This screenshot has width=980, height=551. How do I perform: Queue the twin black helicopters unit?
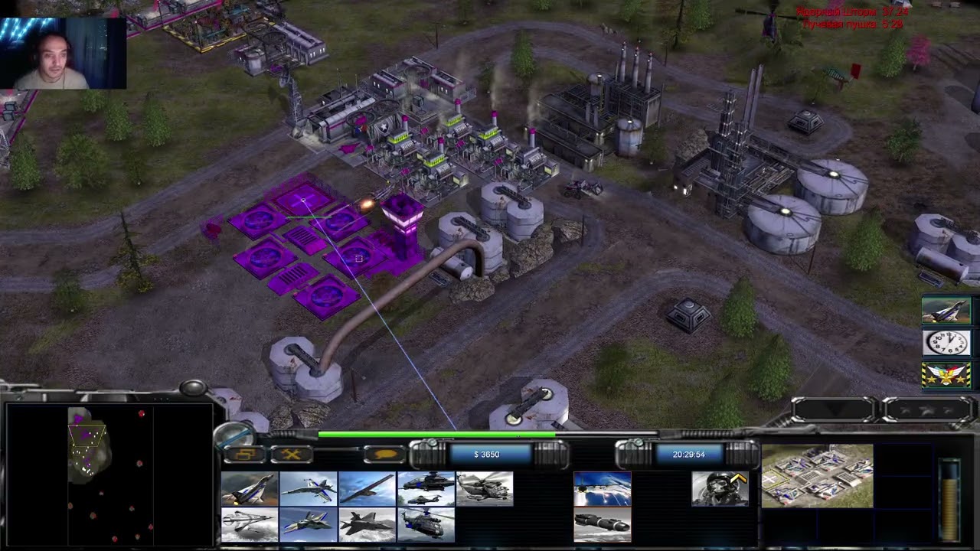click(426, 489)
